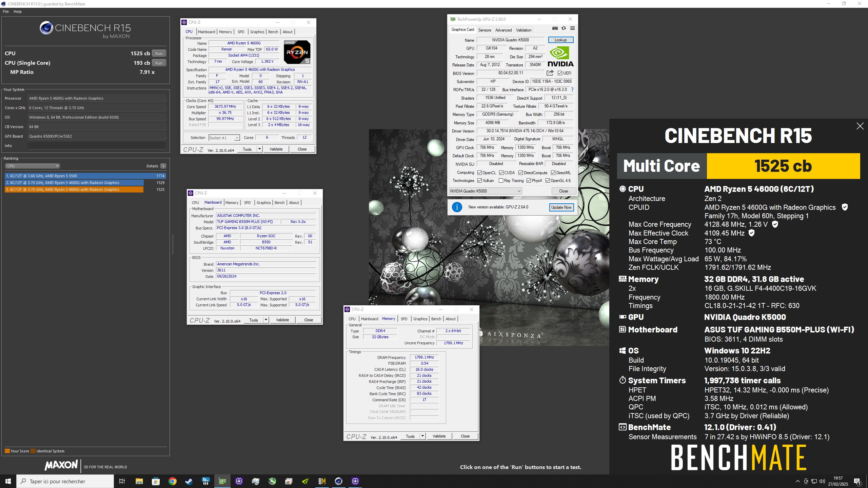Switch to the Advanced tab in GPU-Z

[x=504, y=30]
